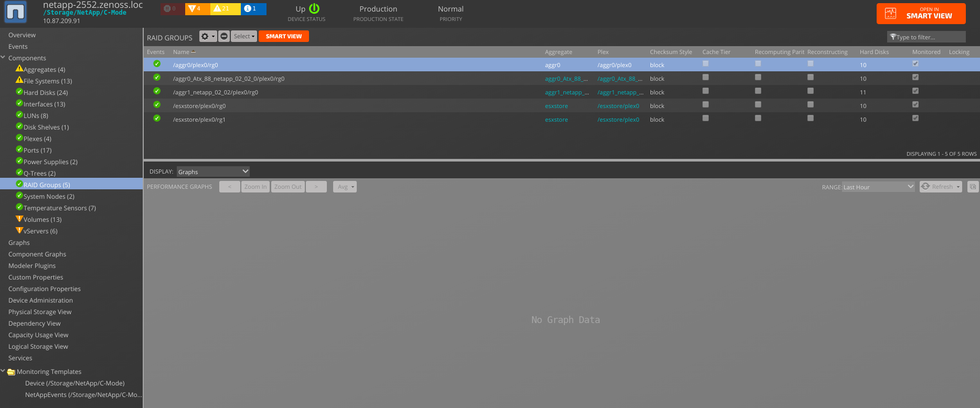
Task: Toggle Cache Tier checkbox for /aggr1_netapp_02_02/plex0/rg0
Action: [x=706, y=91]
